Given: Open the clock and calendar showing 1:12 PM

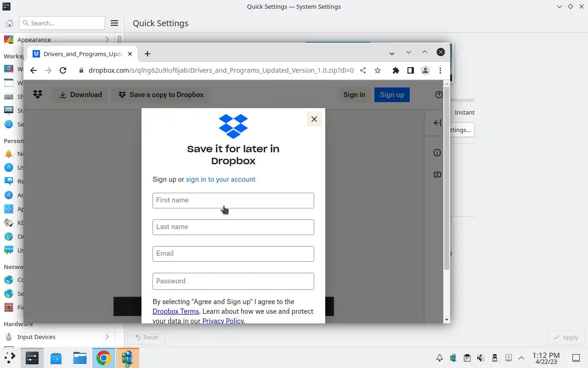Looking at the screenshot, I should 546,358.
